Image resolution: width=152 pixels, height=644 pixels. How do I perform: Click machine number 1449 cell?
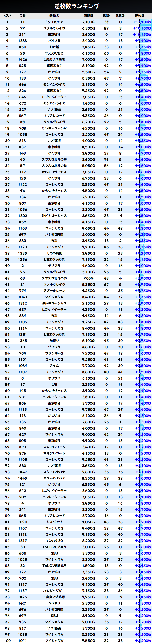pos(23,472)
